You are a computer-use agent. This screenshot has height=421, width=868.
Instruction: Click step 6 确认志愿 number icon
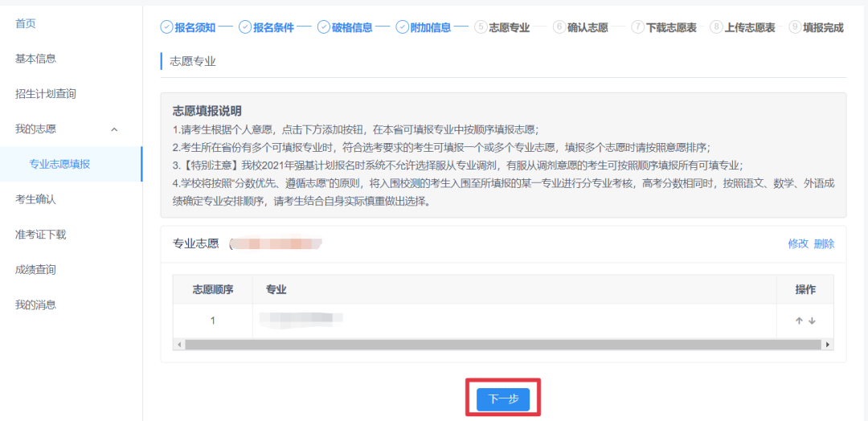click(559, 27)
